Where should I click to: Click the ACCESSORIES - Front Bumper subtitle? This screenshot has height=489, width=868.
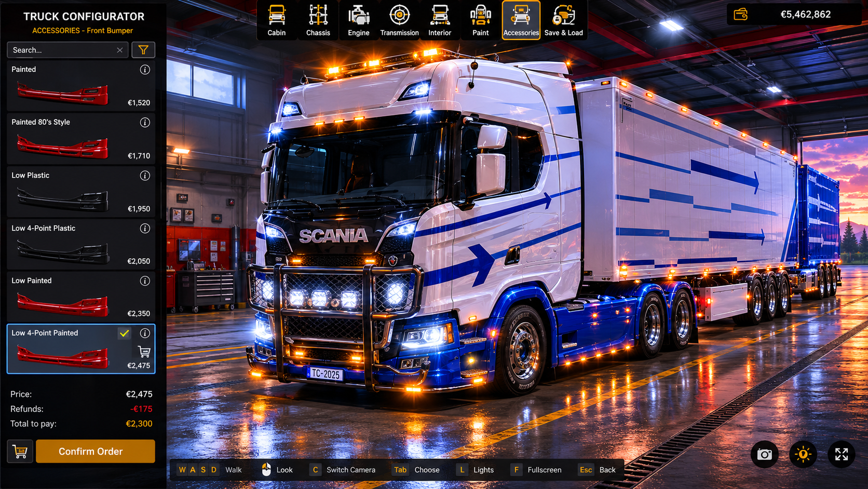83,31
